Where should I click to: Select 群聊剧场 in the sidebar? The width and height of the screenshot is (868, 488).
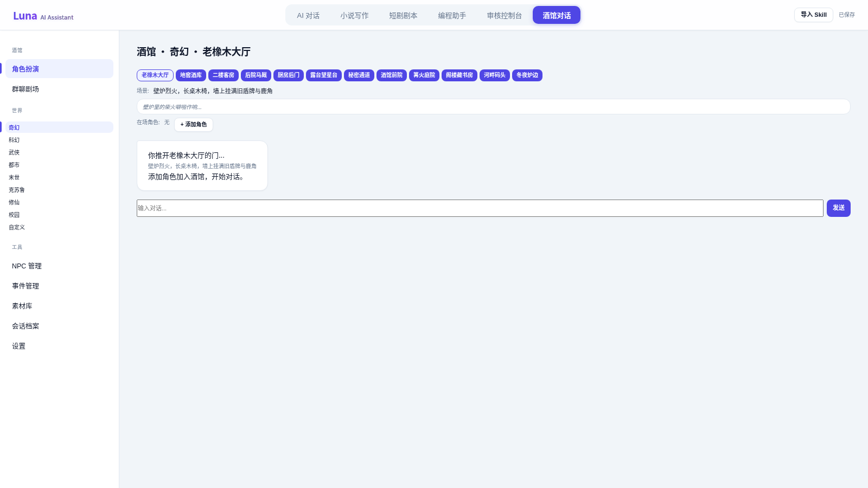coord(60,89)
